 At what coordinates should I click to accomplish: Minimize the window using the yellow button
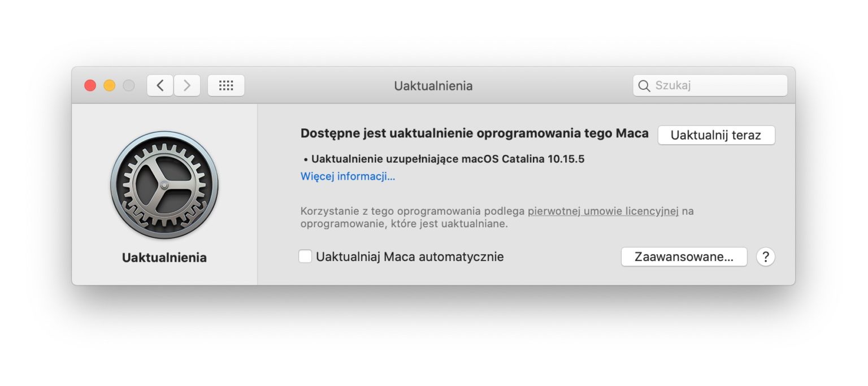(110, 86)
